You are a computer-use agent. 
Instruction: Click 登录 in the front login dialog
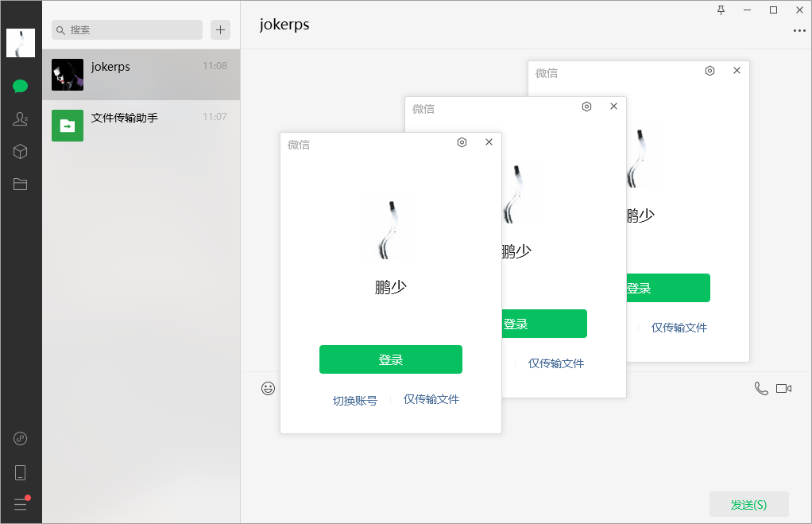[390, 359]
